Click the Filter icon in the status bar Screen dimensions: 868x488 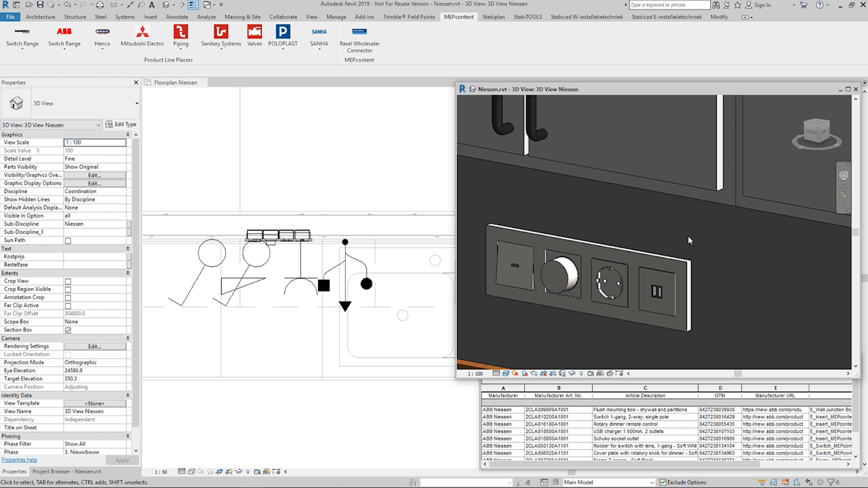tap(831, 482)
